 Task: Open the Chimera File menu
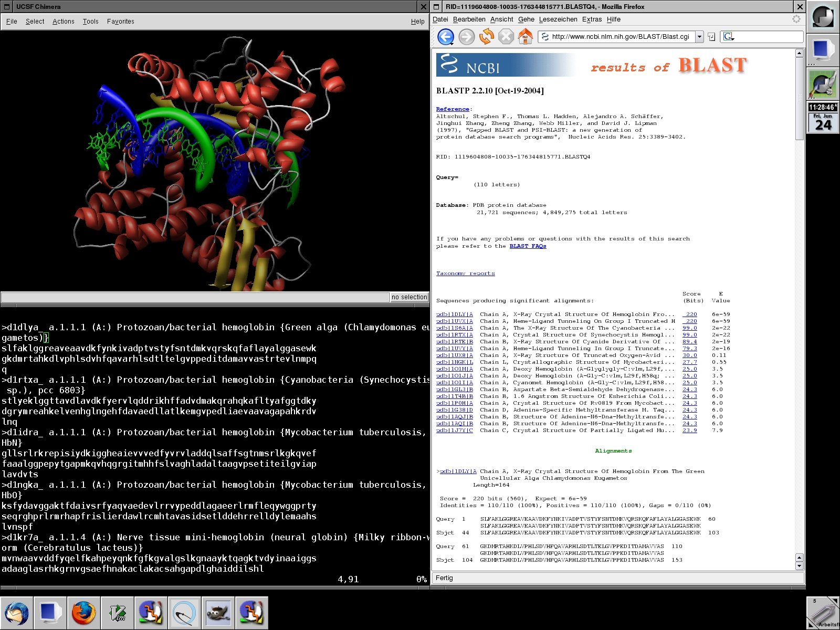[12, 22]
